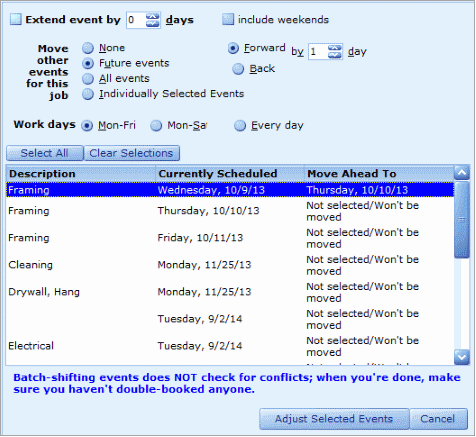Select the Cleaning event row
Screen dimensions: 476x437
pos(230,265)
